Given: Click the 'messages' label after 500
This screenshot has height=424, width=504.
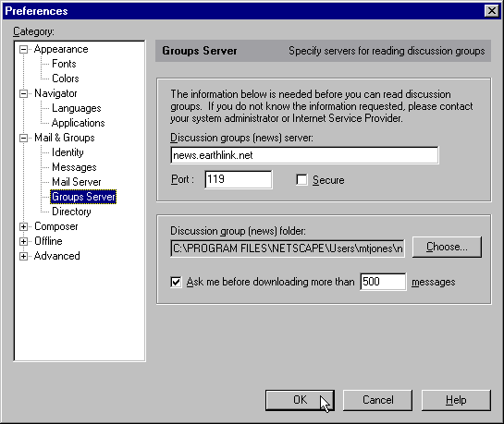Looking at the screenshot, I should pyautogui.click(x=434, y=282).
